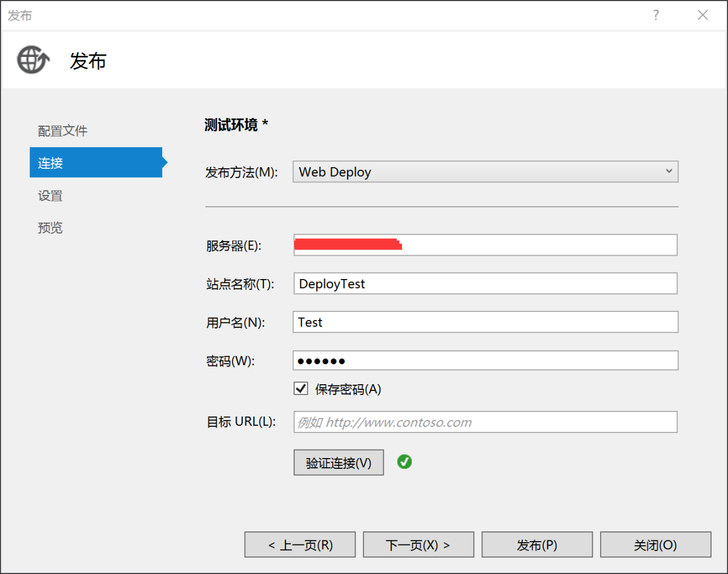The height and width of the screenshot is (574, 728).
Task: Toggle the 保存密码 checkbox
Action: (301, 389)
